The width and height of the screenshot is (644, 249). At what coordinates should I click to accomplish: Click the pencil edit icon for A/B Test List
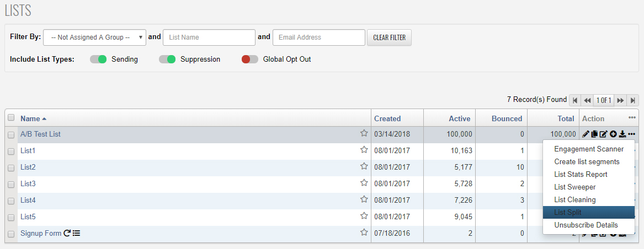[x=586, y=134]
